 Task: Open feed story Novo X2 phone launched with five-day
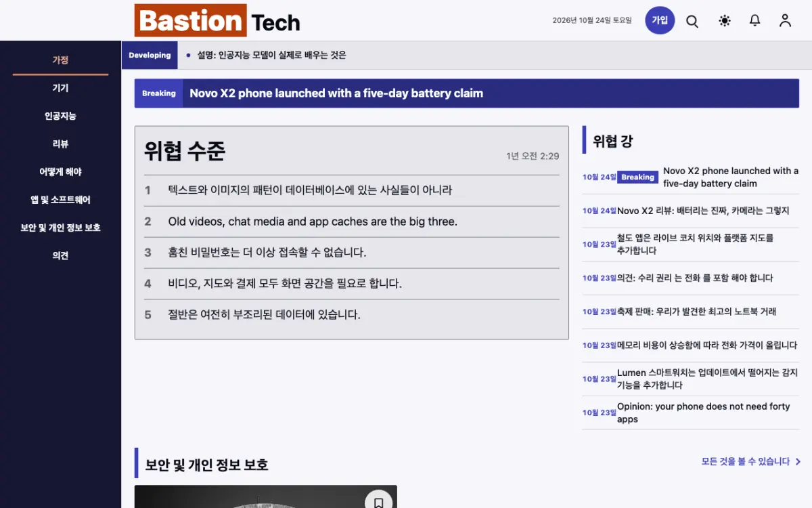[x=731, y=177]
